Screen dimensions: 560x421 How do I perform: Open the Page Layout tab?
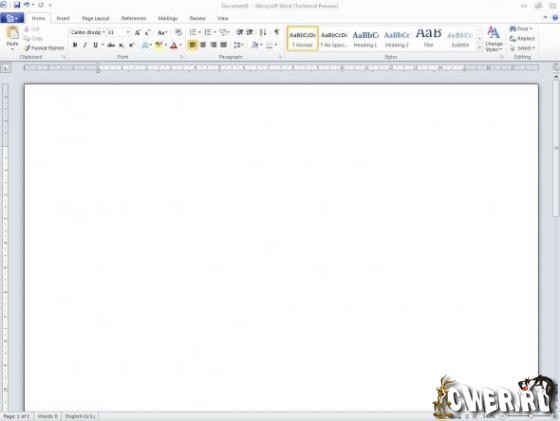[x=96, y=18]
